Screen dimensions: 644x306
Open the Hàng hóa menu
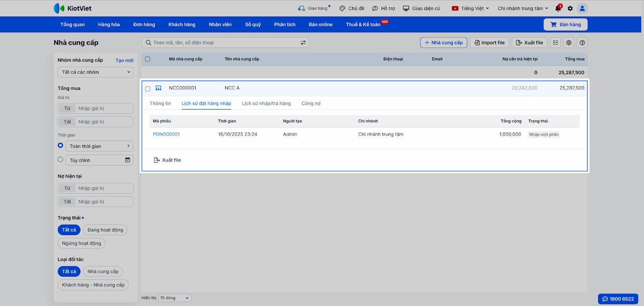click(109, 25)
